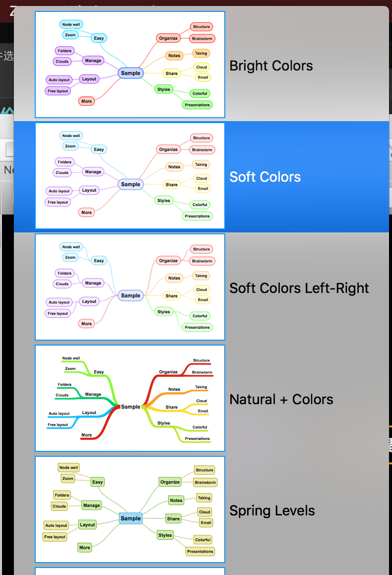Click Brainstorm node in Soft Colors Left-Right preview
This screenshot has width=392, height=575.
(202, 261)
